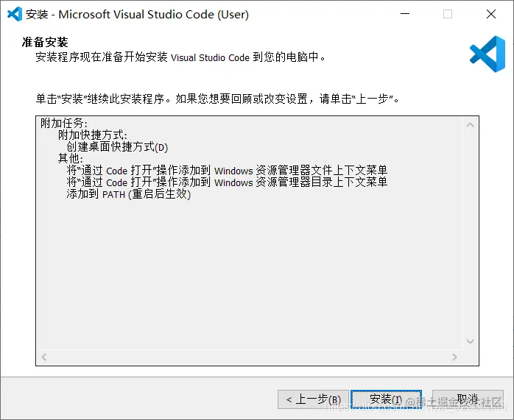The width and height of the screenshot is (514, 420).
Task: Click the disabled maximize button in title bar
Action: click(x=448, y=14)
